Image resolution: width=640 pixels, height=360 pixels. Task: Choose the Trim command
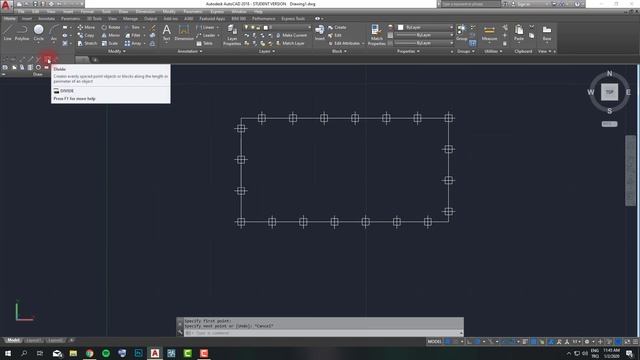[x=133, y=27]
